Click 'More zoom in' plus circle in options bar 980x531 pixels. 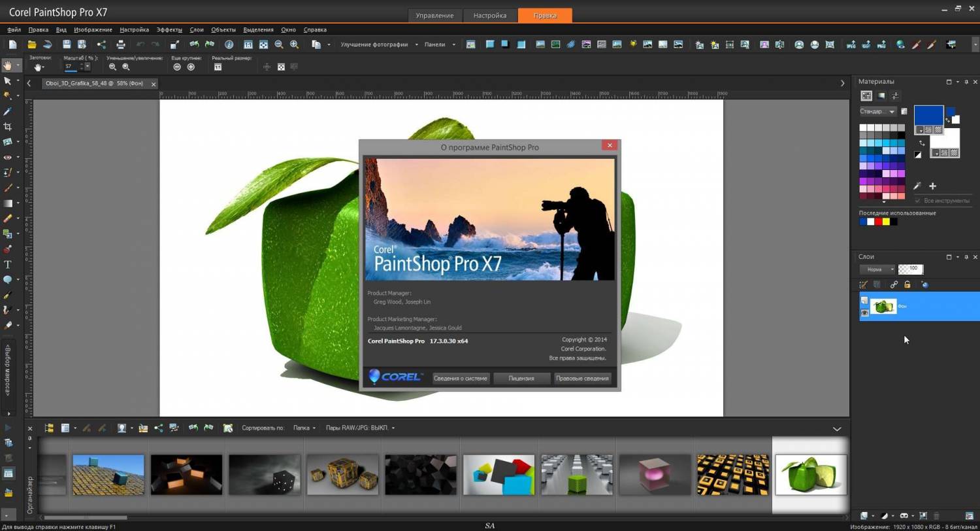click(191, 67)
